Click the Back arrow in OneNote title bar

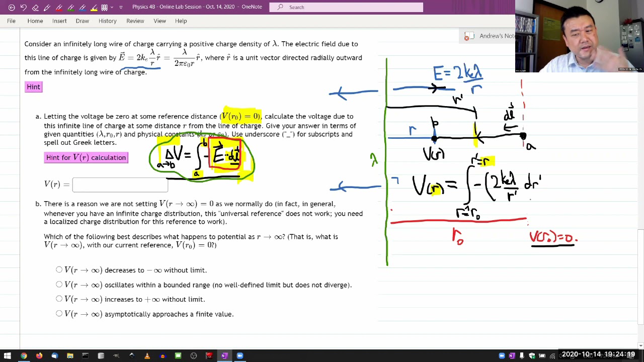pos(11,7)
